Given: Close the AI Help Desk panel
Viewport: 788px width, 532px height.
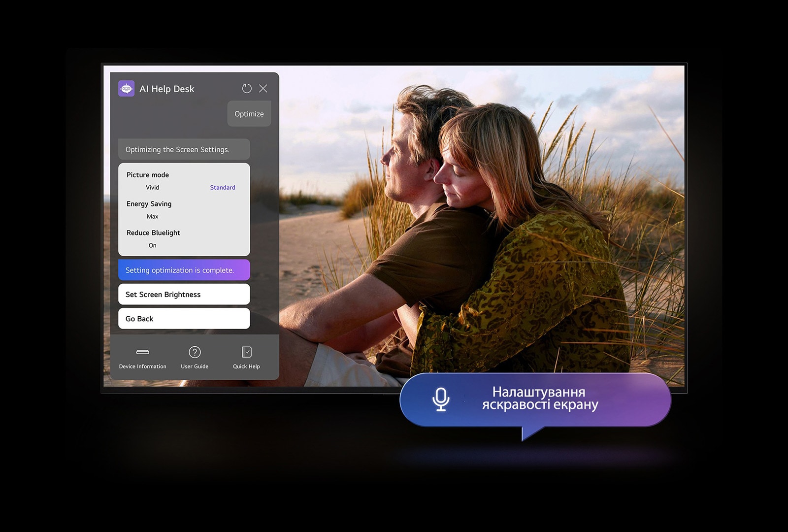Looking at the screenshot, I should tap(263, 89).
